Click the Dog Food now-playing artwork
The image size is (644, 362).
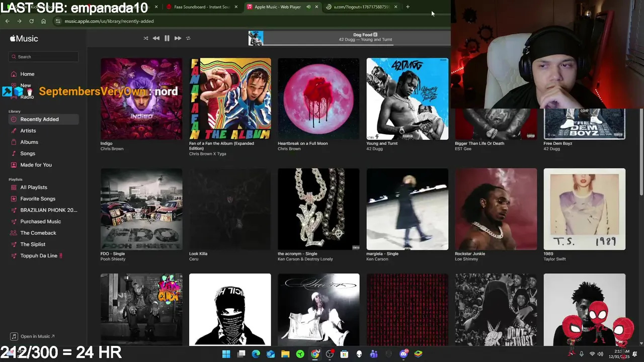[256, 38]
